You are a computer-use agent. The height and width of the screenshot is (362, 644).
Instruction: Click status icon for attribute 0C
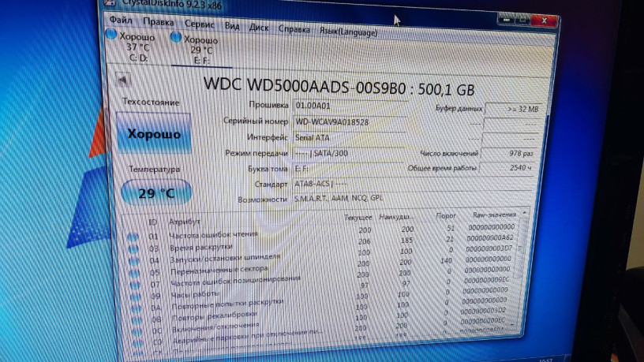[137, 331]
